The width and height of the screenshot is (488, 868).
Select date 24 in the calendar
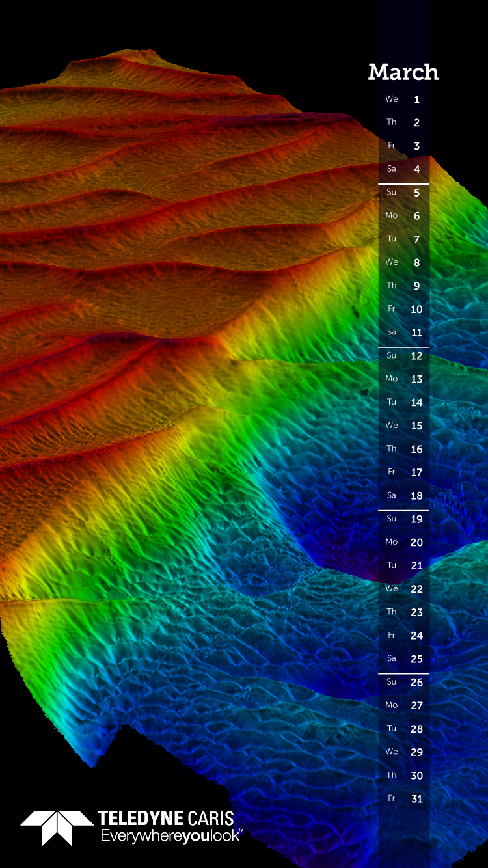pos(417,636)
